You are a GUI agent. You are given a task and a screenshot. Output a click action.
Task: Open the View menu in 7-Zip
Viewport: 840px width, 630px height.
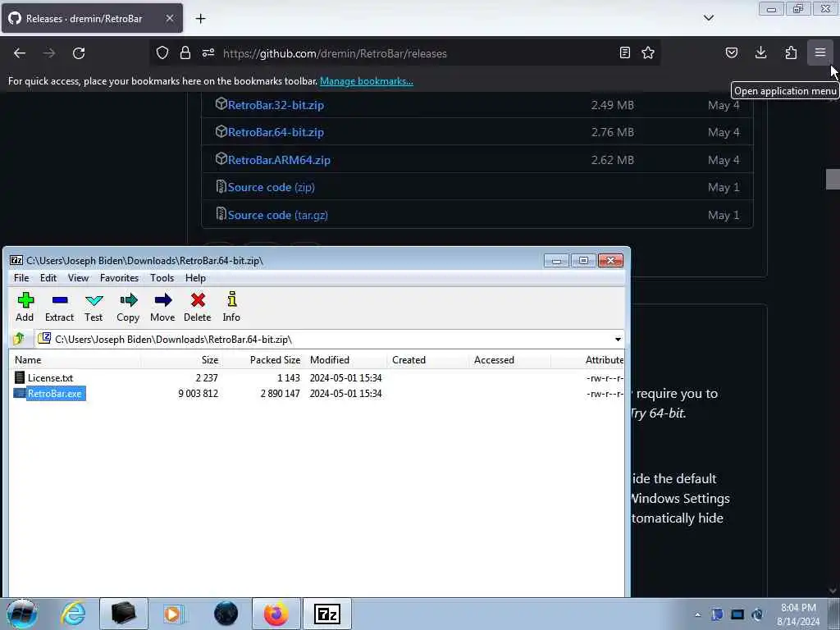78,278
